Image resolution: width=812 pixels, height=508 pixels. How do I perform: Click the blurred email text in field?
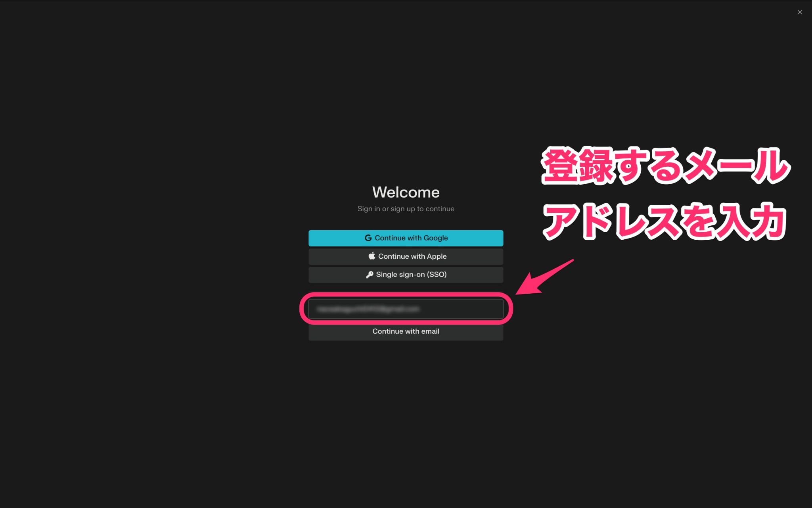click(x=368, y=309)
